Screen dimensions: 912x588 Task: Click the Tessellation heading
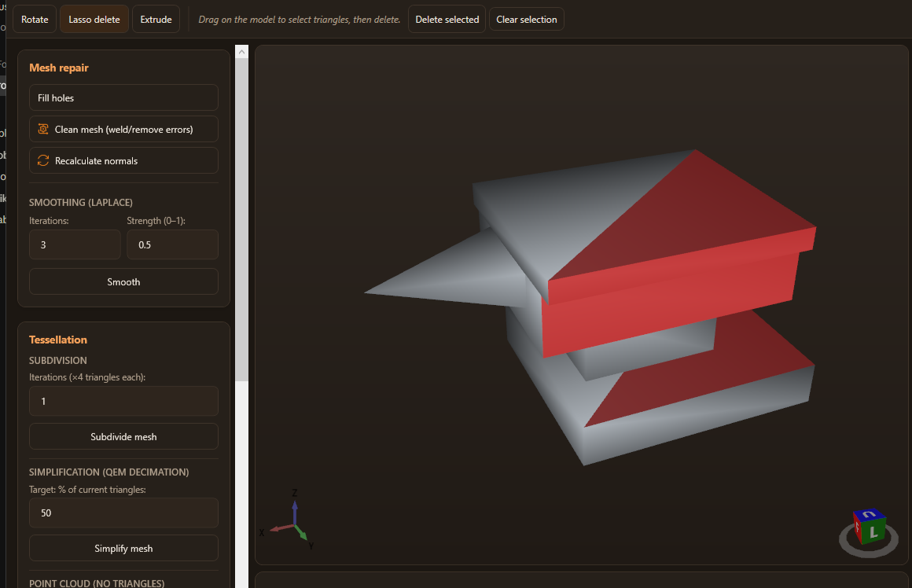(58, 340)
